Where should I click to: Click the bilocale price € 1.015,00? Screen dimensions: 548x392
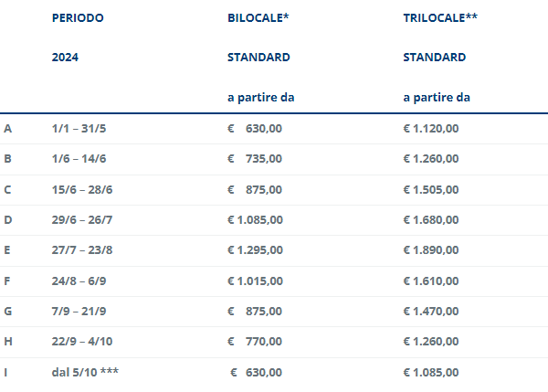pyautogui.click(x=255, y=281)
